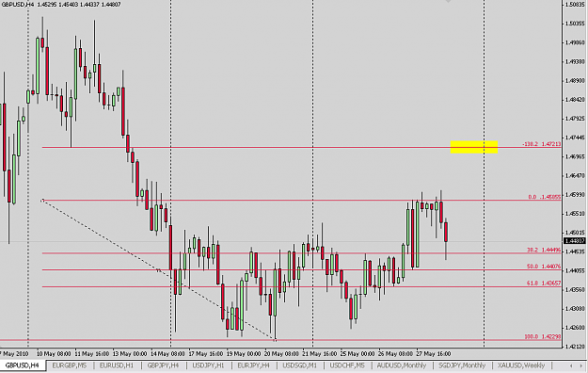Screen dimensions: 588x373
Task: Click the 1.45510 price scale value
Action: (575, 214)
